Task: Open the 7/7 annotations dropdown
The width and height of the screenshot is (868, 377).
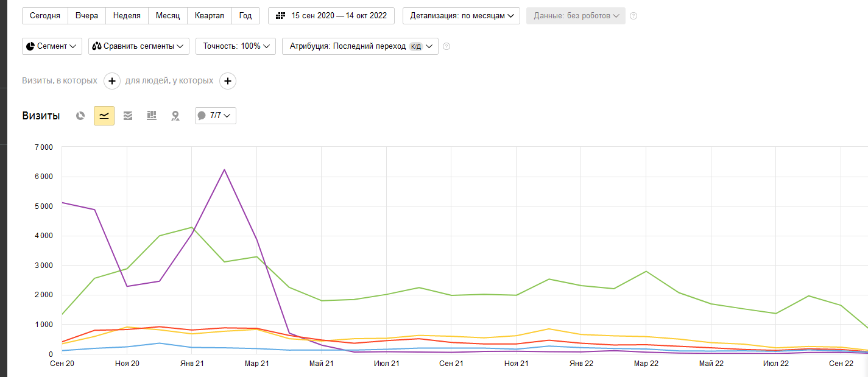Action: click(x=215, y=116)
